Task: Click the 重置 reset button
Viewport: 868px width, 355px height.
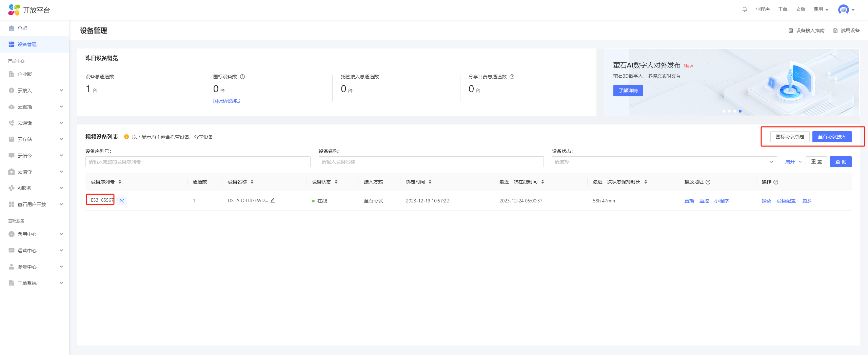Action: (816, 162)
